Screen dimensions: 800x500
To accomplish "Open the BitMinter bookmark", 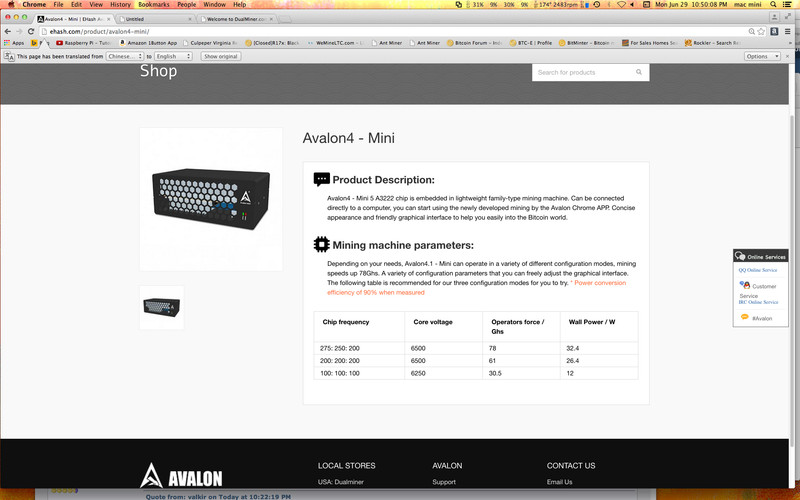I will pyautogui.click(x=586, y=43).
